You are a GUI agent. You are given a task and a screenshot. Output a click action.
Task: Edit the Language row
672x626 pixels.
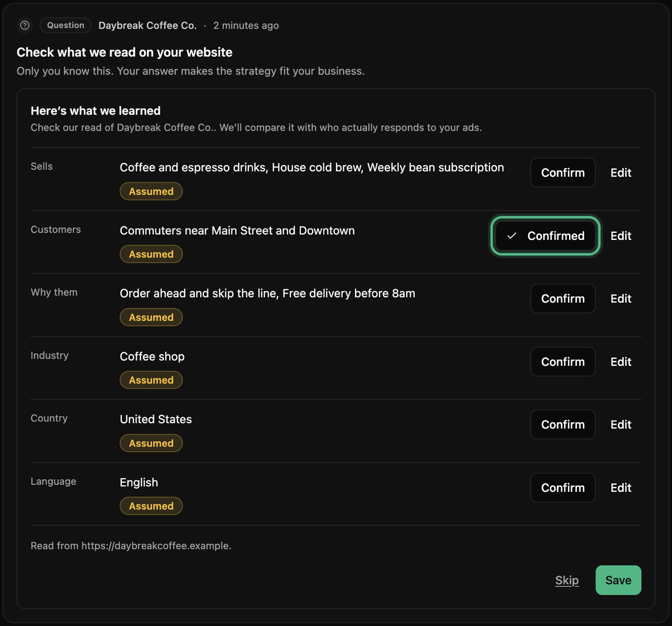click(621, 488)
